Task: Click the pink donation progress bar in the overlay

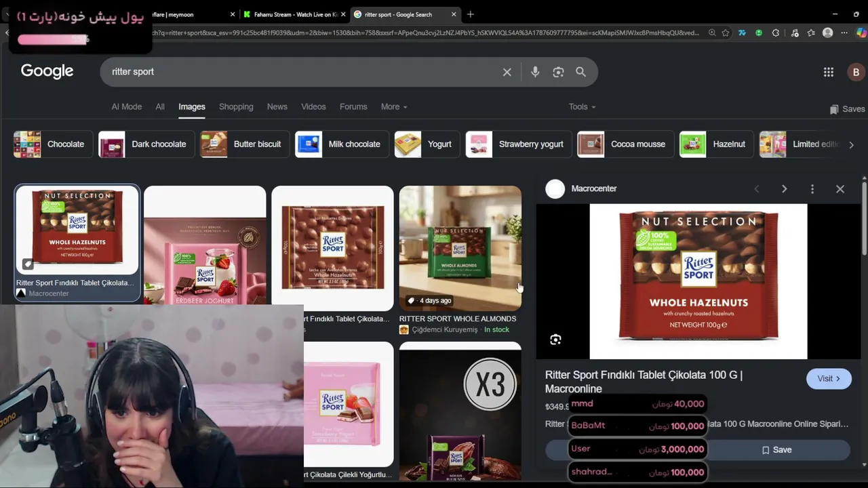Action: [x=53, y=39]
